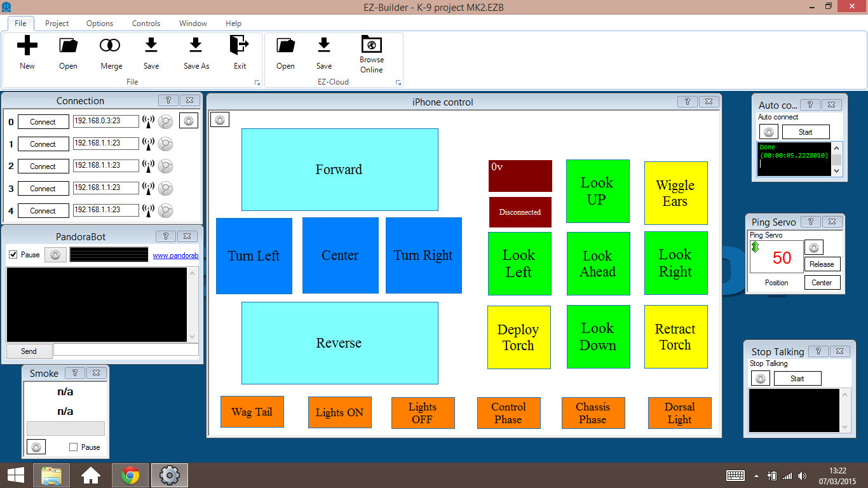Follow the www.pandorabot link
Screen dimensions: 868x488
click(x=176, y=254)
